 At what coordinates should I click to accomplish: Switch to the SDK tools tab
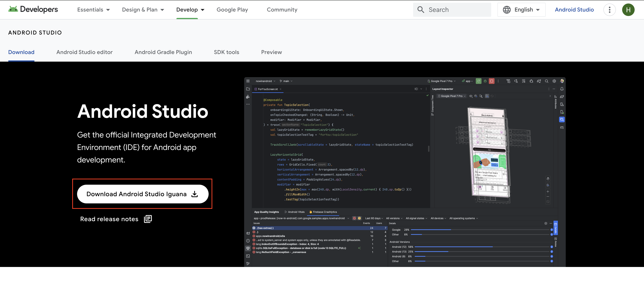pos(226,52)
